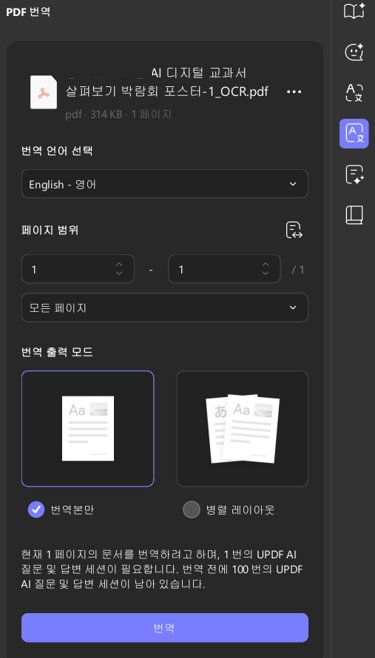Click the PDF file type icon
The width and height of the screenshot is (375, 658).
(44, 92)
